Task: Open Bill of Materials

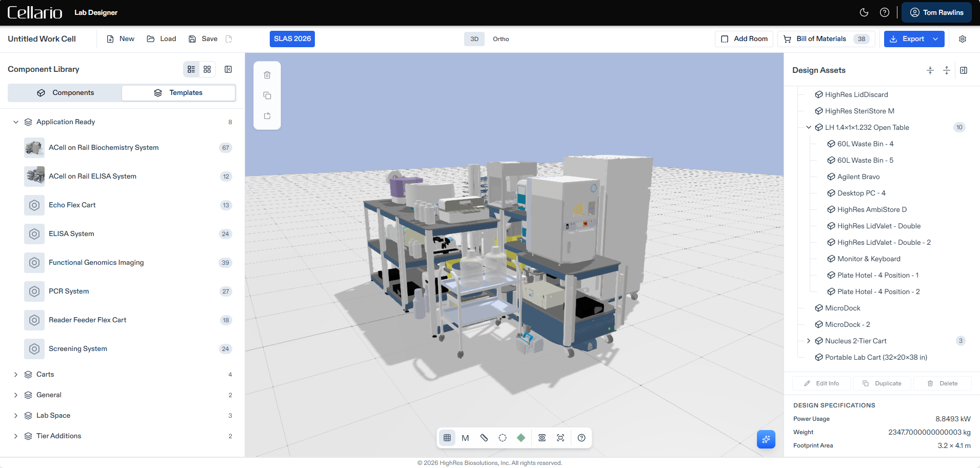Action: click(821, 39)
